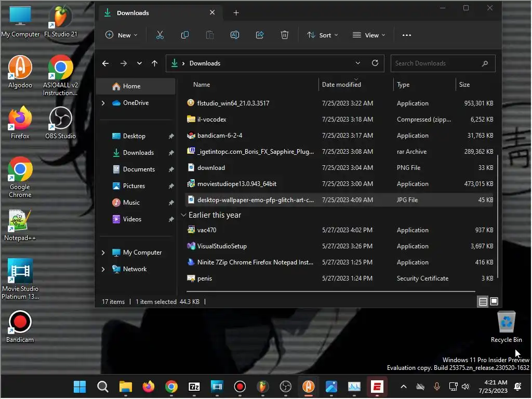Click Windows Start button on taskbar
Screen dimensions: 532x399
[79, 387]
